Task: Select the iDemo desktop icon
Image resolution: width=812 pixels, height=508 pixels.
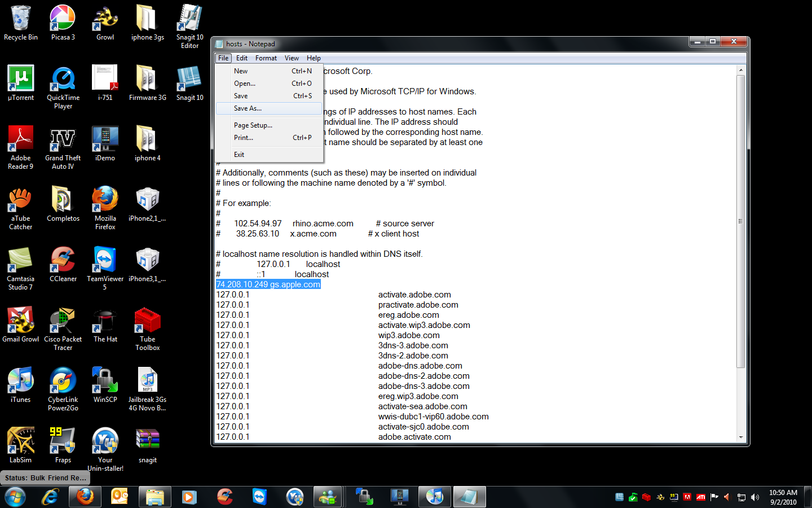Action: pyautogui.click(x=105, y=144)
